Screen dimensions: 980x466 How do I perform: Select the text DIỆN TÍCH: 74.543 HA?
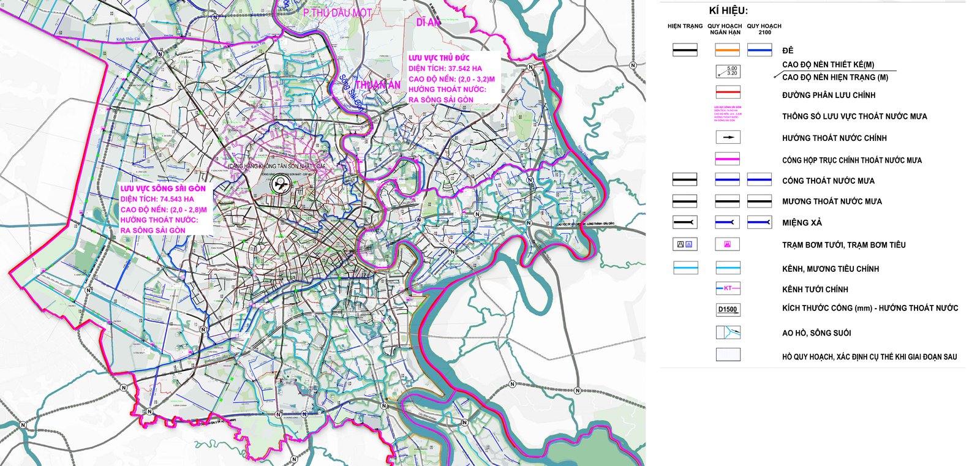[157, 199]
